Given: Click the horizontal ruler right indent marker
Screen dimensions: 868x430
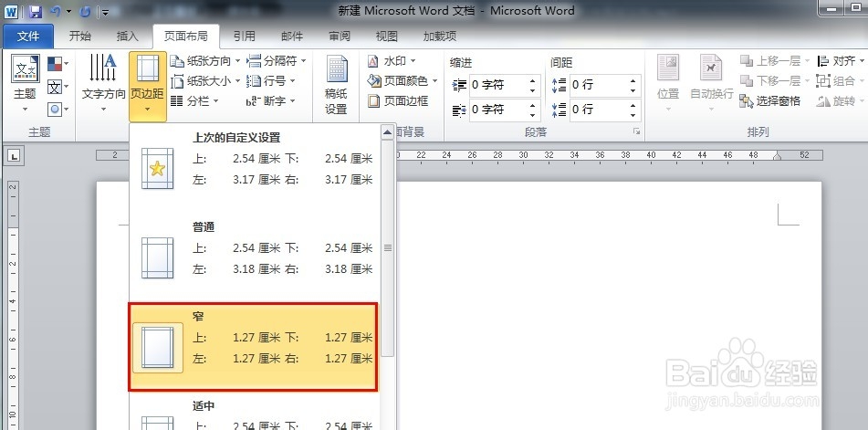Looking at the screenshot, I should coord(778,157).
